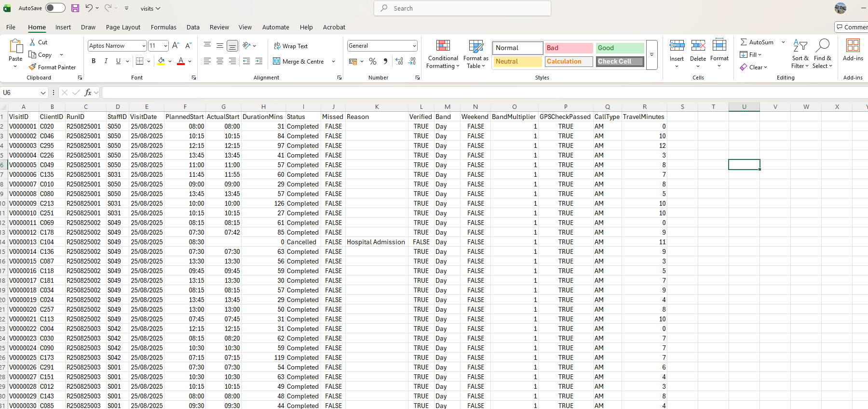The width and height of the screenshot is (868, 409).
Task: Apply the yellow fill colour bucket
Action: pyautogui.click(x=161, y=61)
